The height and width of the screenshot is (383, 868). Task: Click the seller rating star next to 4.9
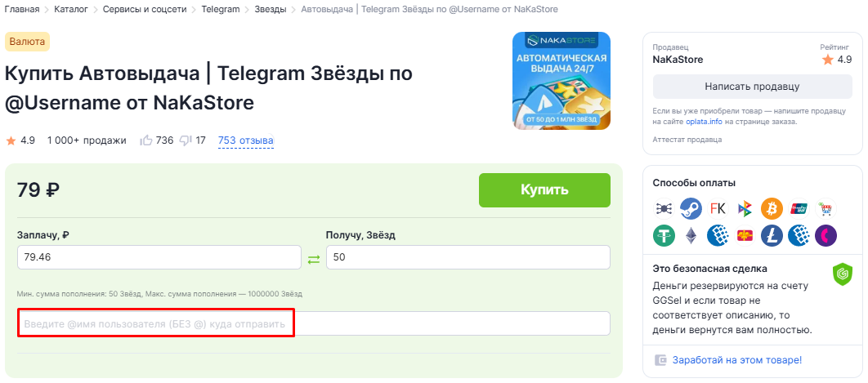828,60
